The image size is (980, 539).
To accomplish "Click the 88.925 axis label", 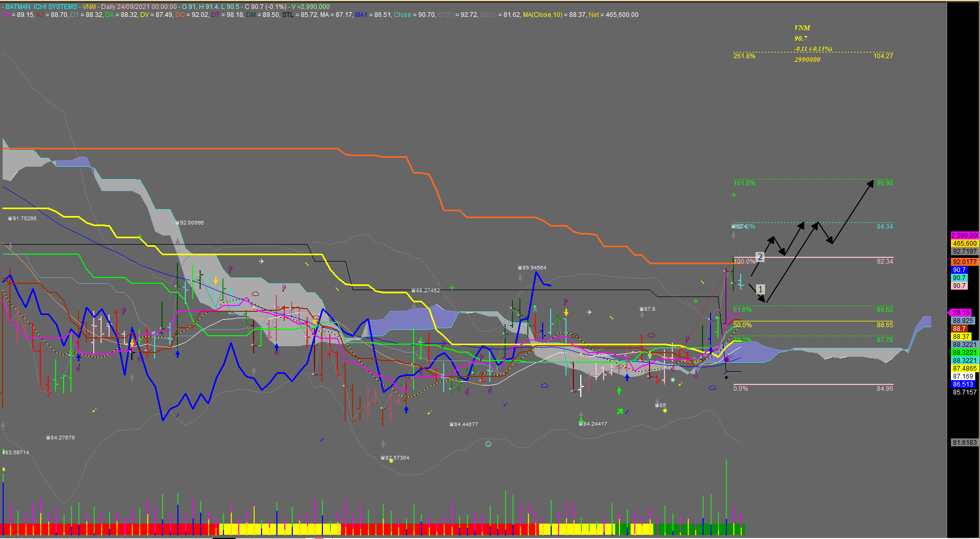I will tap(963, 320).
